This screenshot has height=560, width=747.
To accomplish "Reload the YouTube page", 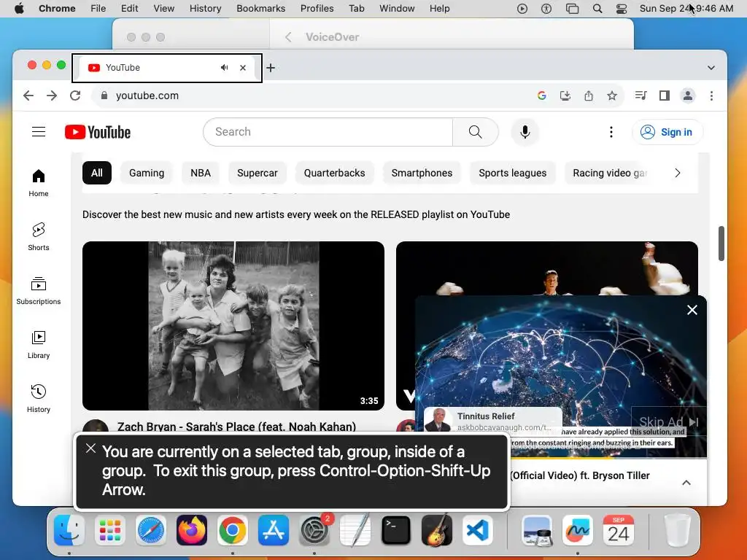I will pos(75,96).
